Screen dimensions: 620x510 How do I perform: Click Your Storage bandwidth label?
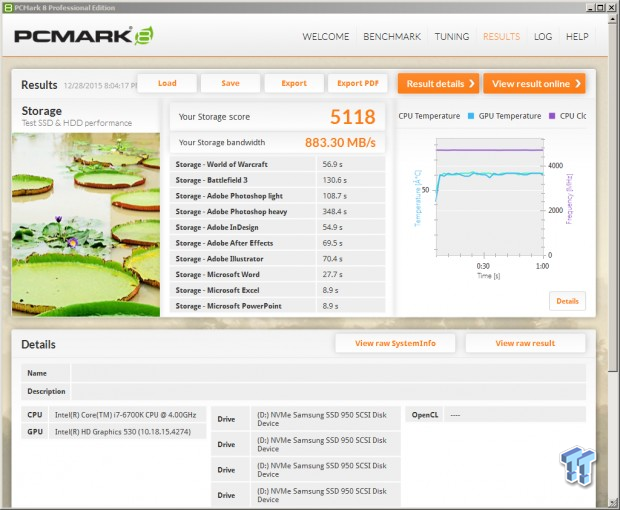coord(222,142)
